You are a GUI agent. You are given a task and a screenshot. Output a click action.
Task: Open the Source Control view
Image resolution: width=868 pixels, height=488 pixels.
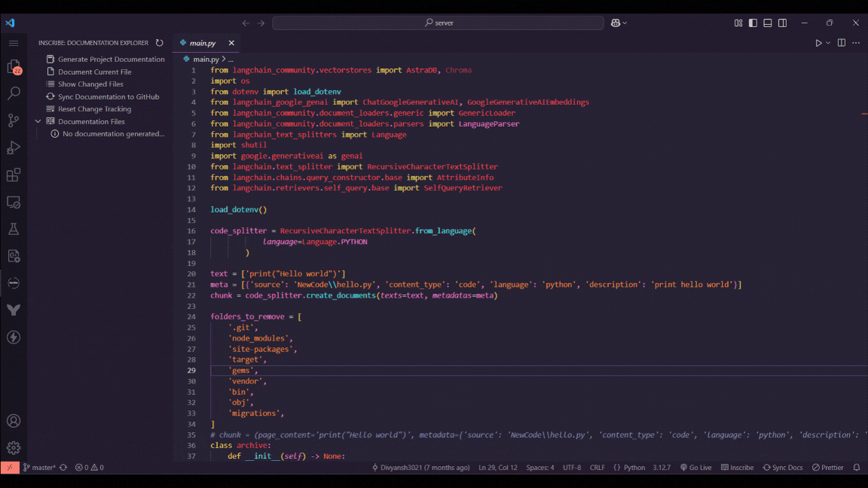click(14, 120)
